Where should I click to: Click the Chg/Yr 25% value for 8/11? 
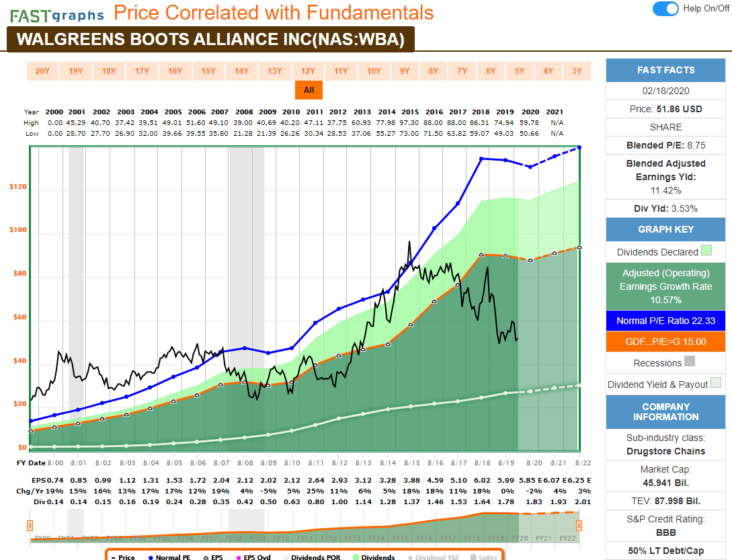point(315,491)
